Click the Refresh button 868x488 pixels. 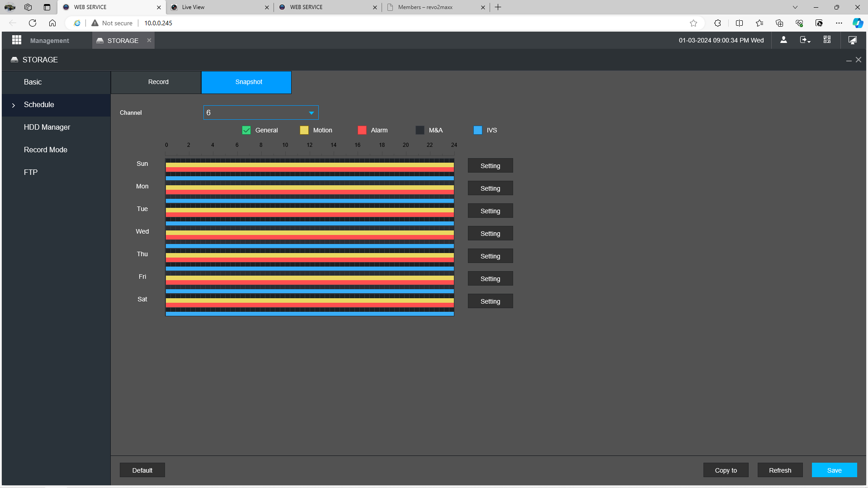(x=780, y=470)
